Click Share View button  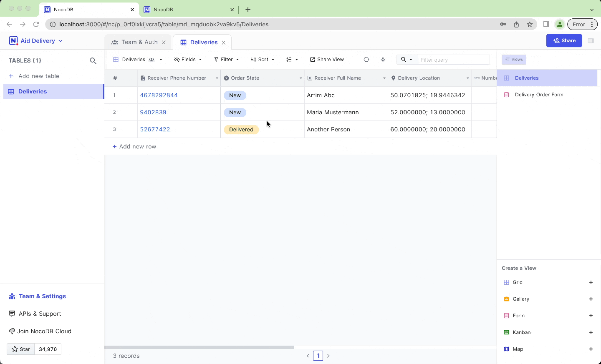[x=327, y=60]
